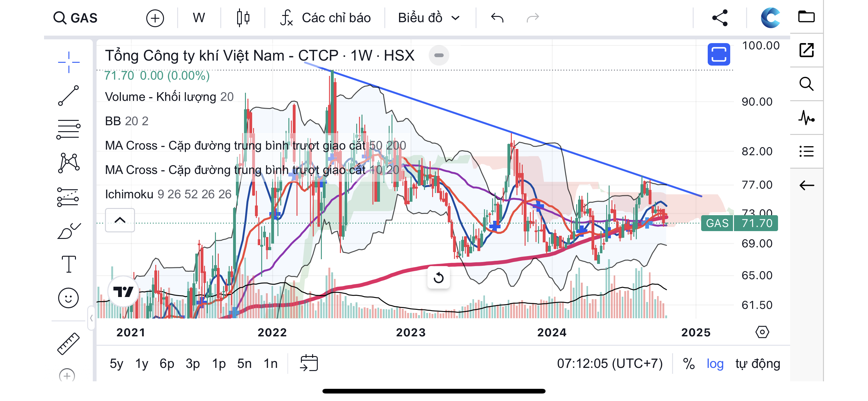The height and width of the screenshot is (401, 868).
Task: Click the MA Cross 10 20 indicator legend
Action: click(x=252, y=170)
